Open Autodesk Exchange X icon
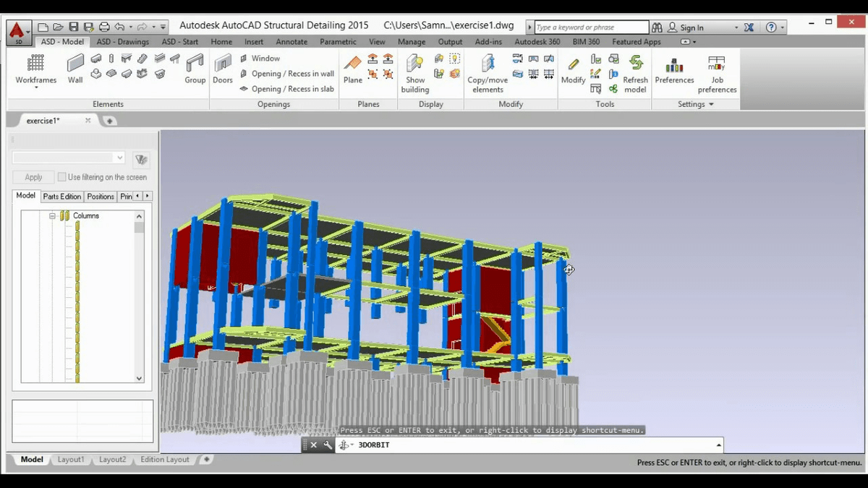The width and height of the screenshot is (868, 488). pyautogui.click(x=749, y=27)
